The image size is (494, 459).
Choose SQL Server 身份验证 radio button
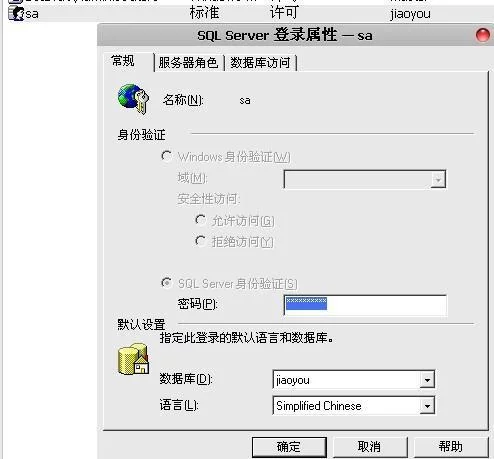tap(166, 283)
